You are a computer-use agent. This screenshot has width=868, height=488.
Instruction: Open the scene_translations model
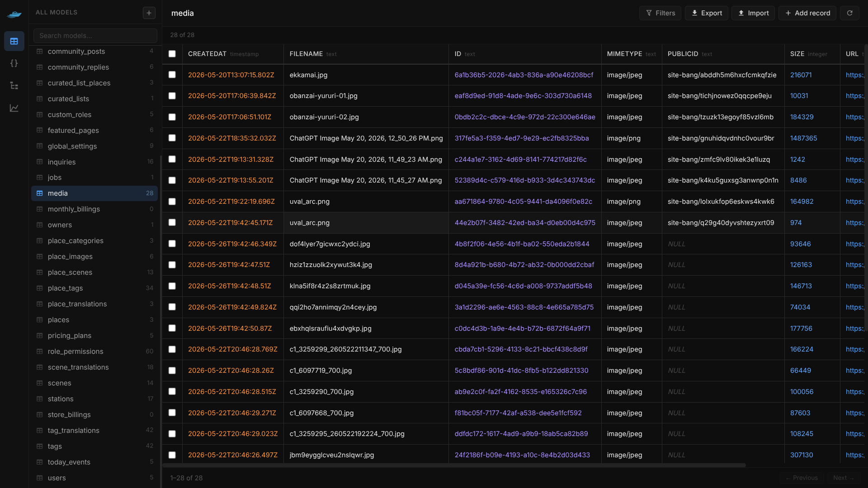coord(94,367)
